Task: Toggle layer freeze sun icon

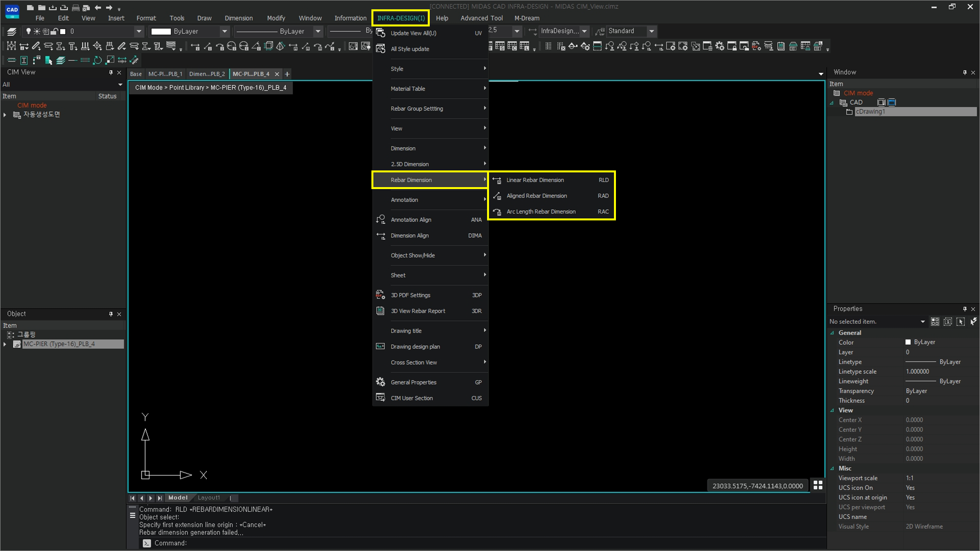Action: point(37,31)
